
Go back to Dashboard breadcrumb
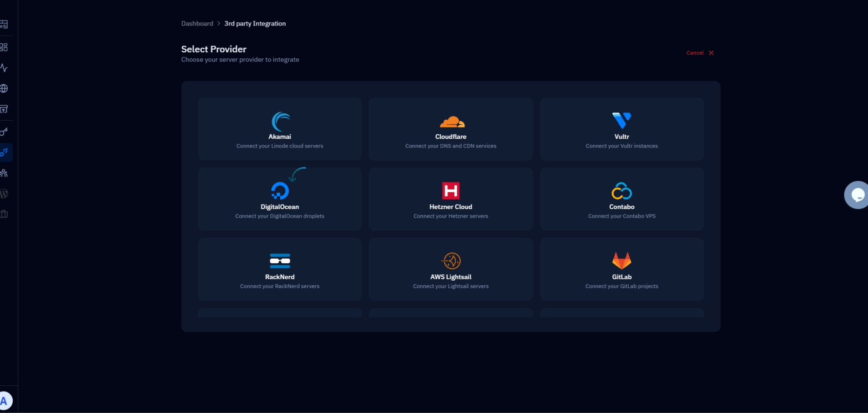(197, 24)
